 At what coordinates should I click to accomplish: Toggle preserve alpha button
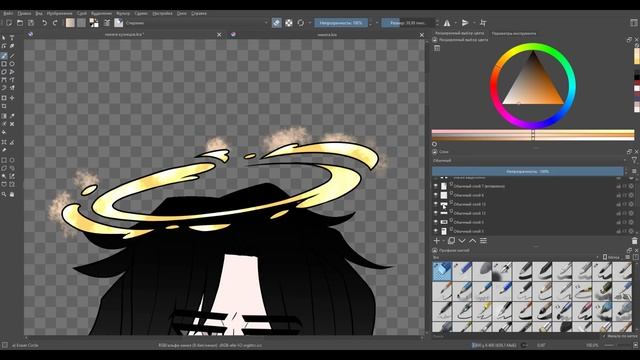289,23
